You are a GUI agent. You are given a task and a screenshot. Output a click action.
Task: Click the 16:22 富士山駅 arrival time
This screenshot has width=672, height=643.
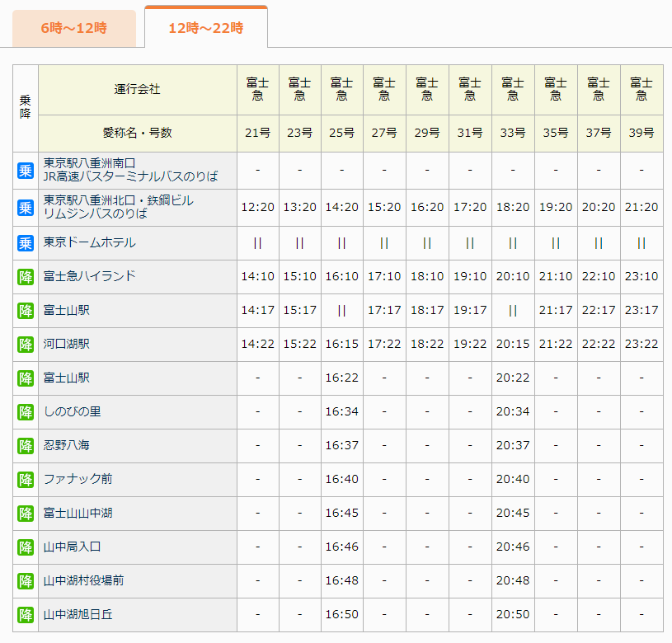(341, 378)
